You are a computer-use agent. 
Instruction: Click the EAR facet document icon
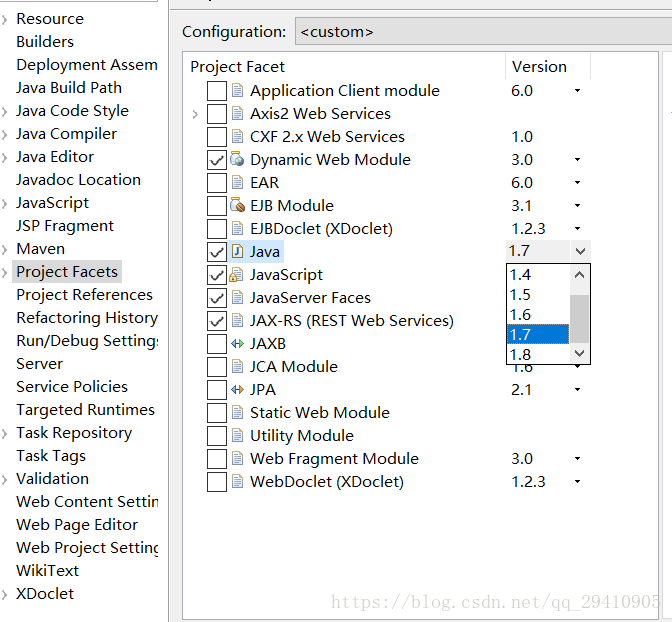tap(237, 182)
